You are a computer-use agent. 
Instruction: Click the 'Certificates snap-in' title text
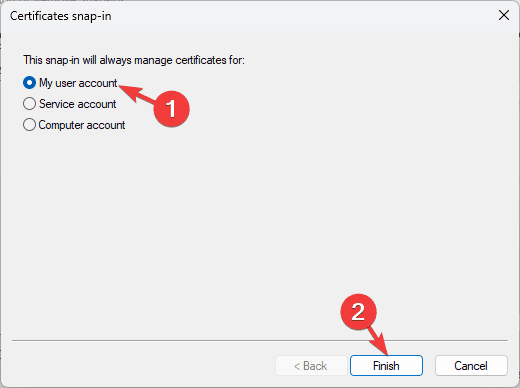click(x=61, y=16)
